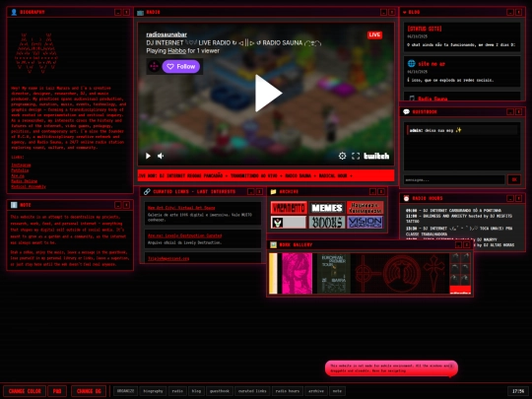Click the big play arrow on the stream
Screen dimensions: 532x399
click(x=268, y=93)
